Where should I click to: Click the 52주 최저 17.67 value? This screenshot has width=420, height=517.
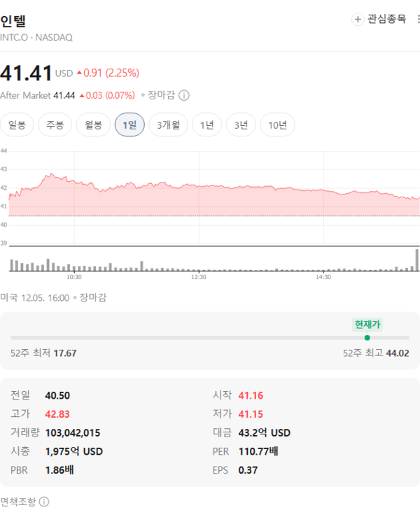click(65, 353)
